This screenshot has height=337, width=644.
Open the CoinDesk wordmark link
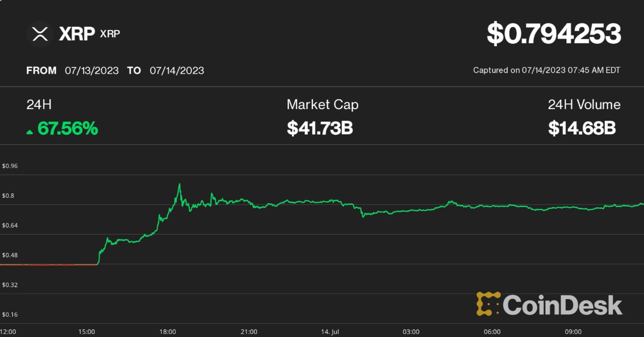pos(562,305)
